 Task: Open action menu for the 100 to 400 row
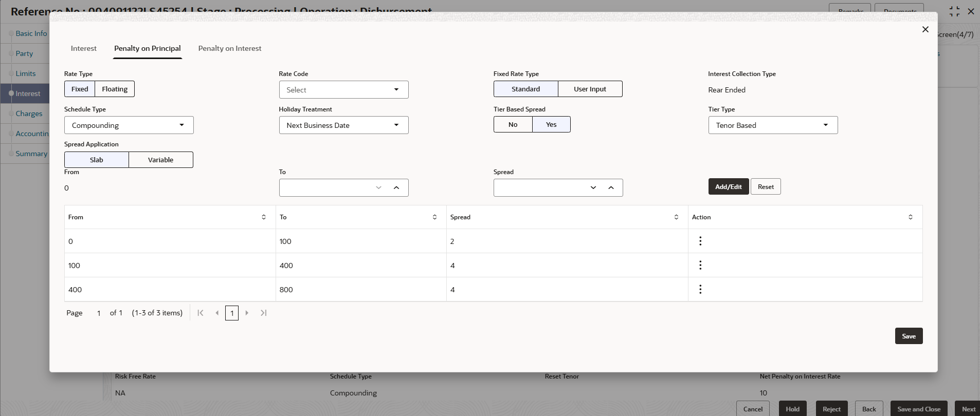pos(700,265)
